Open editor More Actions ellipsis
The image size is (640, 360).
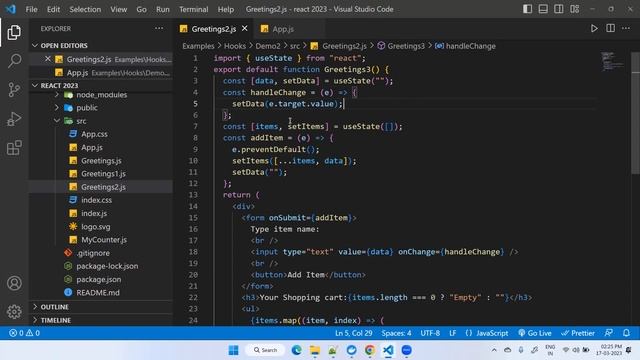coord(626,29)
